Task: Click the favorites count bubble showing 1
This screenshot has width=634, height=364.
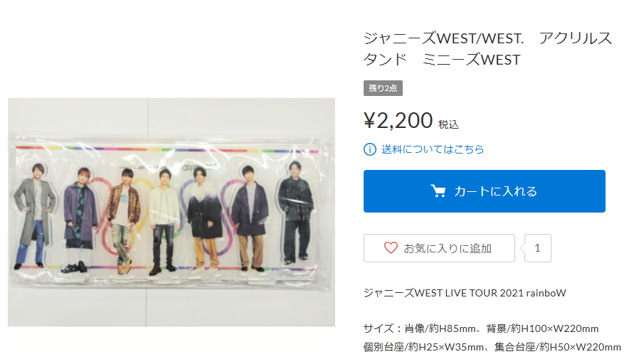Action: tap(537, 248)
